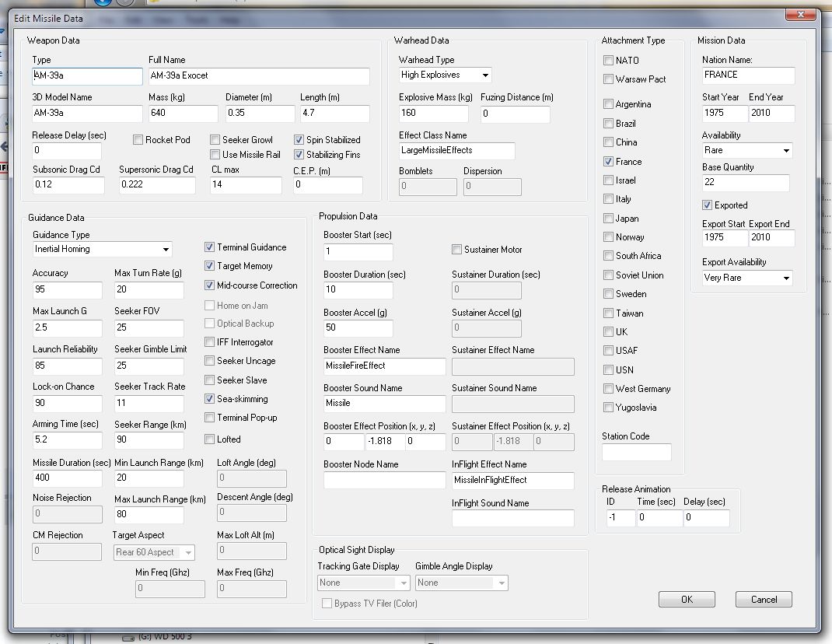Screen dimensions: 832x644
Task: Click the Release Animation ID field
Action: (x=621, y=518)
